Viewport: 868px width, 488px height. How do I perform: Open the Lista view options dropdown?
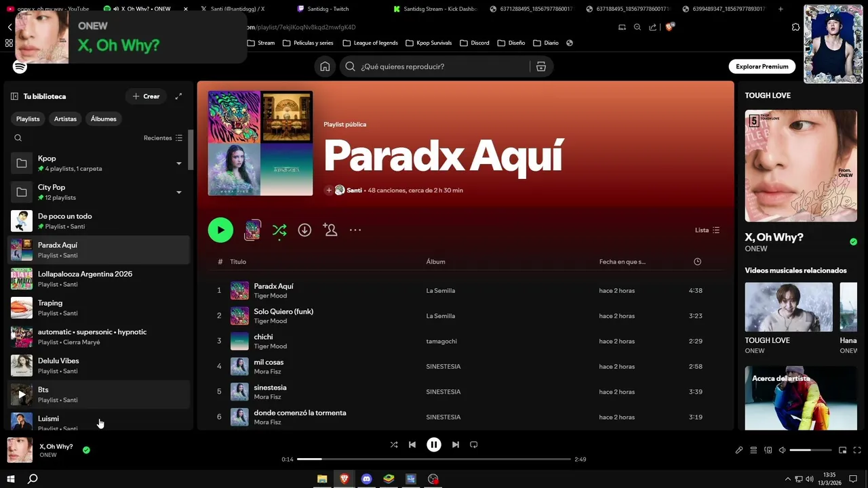[707, 230]
